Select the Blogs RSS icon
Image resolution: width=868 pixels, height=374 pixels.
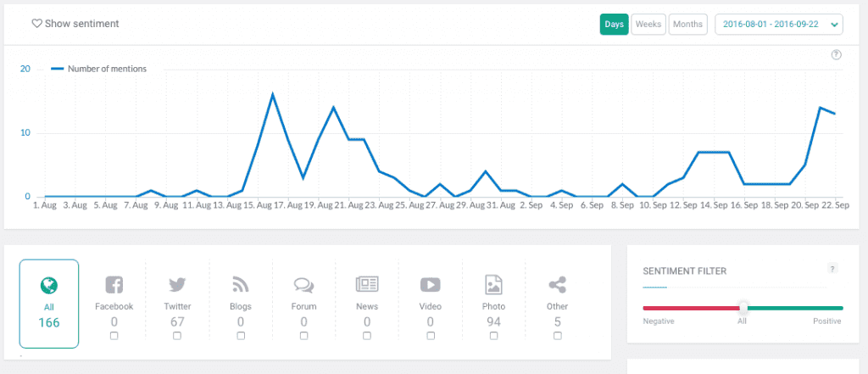pos(241,285)
